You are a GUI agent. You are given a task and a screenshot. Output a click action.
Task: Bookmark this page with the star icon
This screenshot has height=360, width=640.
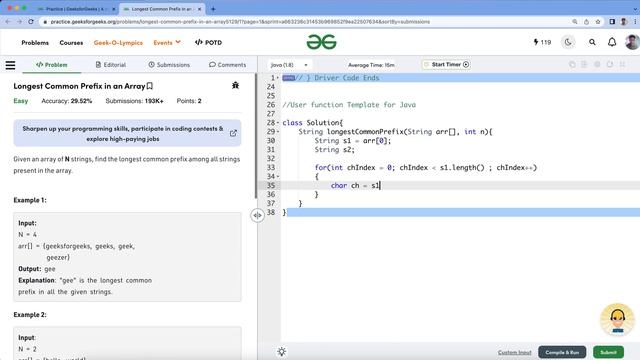point(598,22)
